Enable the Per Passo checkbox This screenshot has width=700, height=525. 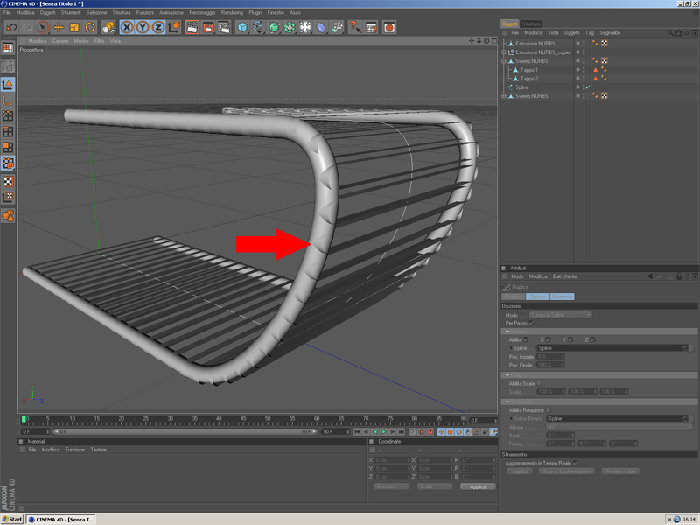[532, 323]
